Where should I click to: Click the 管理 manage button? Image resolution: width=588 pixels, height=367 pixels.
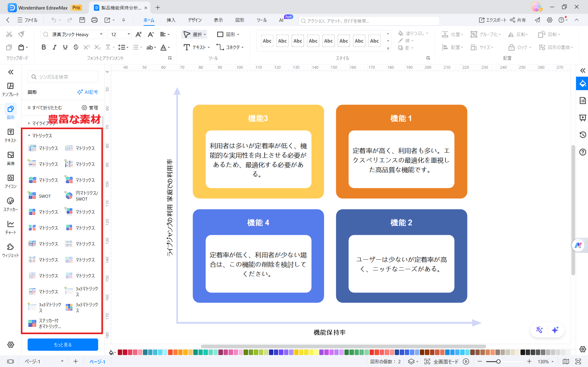pyautogui.click(x=90, y=108)
